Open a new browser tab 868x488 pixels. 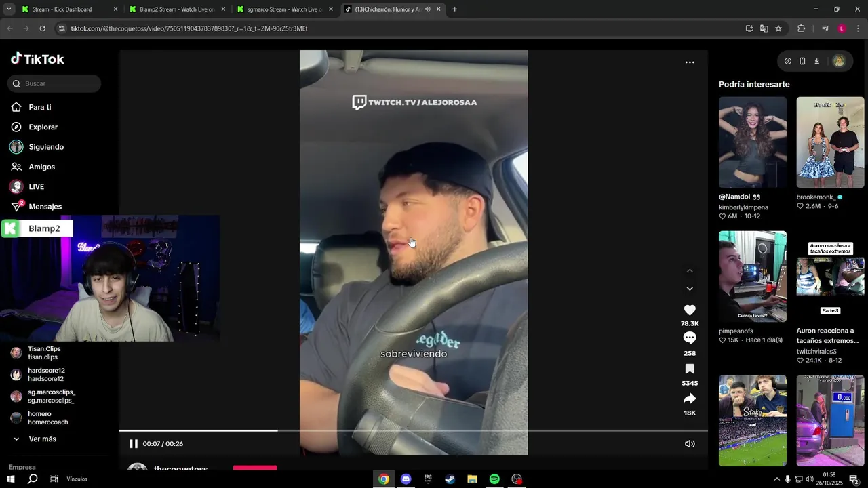click(x=454, y=9)
